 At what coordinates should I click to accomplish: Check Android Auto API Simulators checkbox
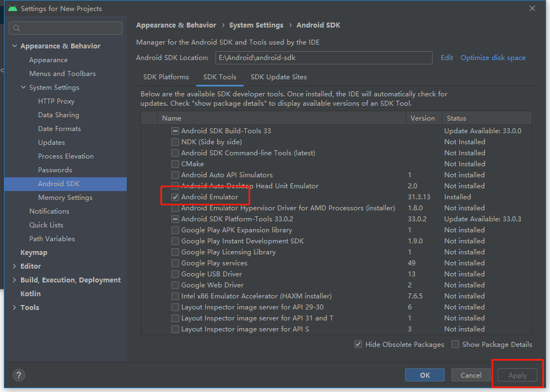(x=175, y=175)
